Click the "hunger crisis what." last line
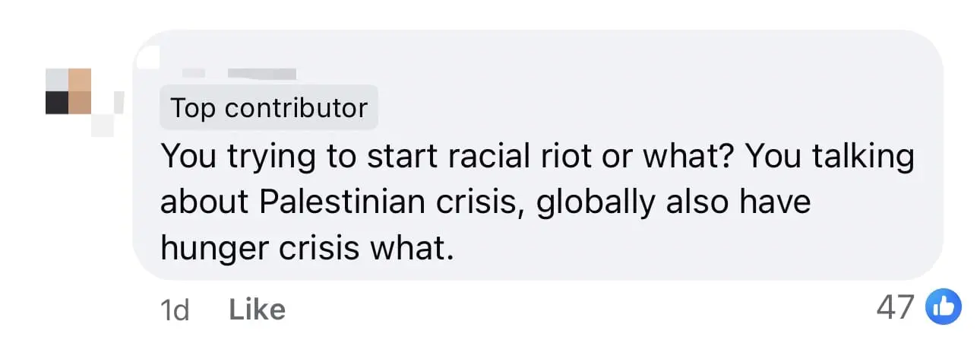 coord(307,249)
